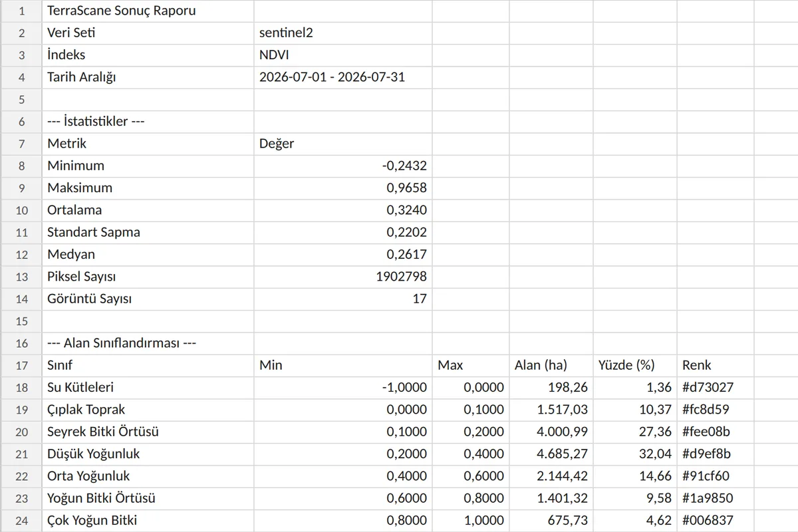The image size is (798, 532).
Task: Click the Minimum value '-0,2432'
Action: (343, 166)
